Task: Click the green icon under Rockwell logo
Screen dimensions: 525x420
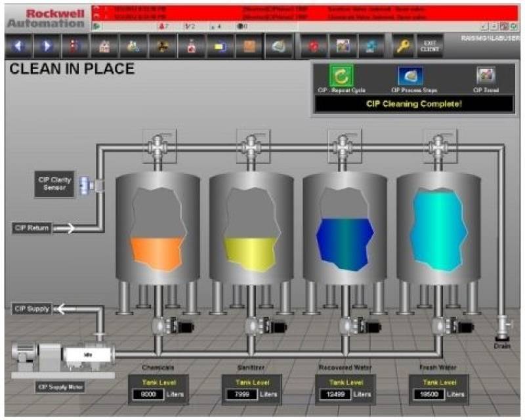Action: coord(97,26)
